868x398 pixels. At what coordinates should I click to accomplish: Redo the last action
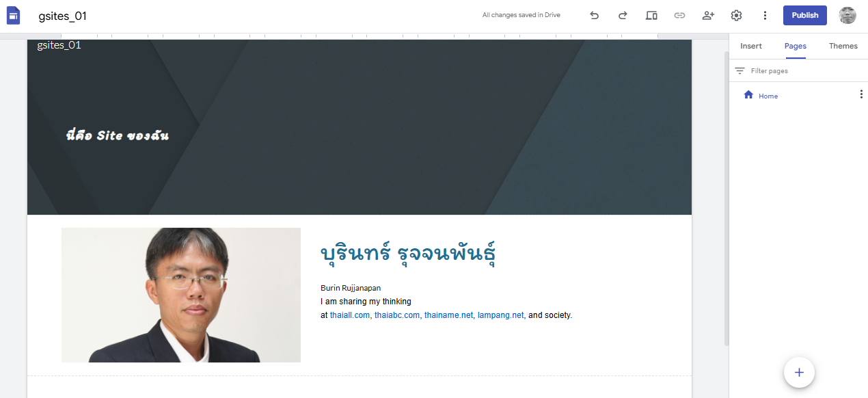pos(623,15)
